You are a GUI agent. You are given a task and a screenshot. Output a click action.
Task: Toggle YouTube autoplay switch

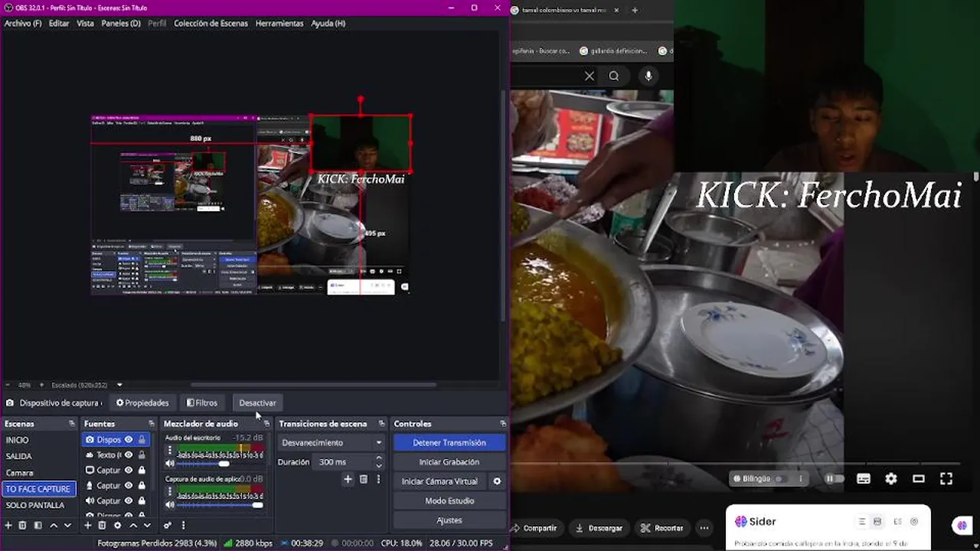click(x=833, y=479)
